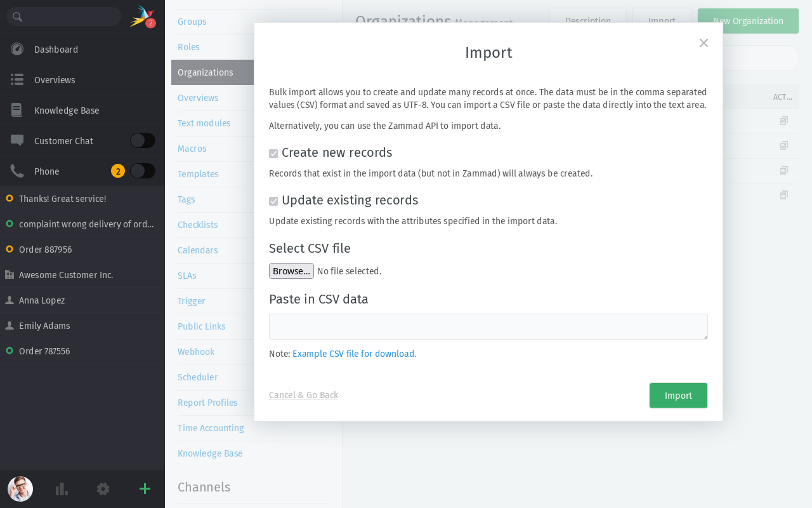The image size is (812, 508).
Task: Open the Awesome Customer Inc. tab
Action: tap(82, 275)
